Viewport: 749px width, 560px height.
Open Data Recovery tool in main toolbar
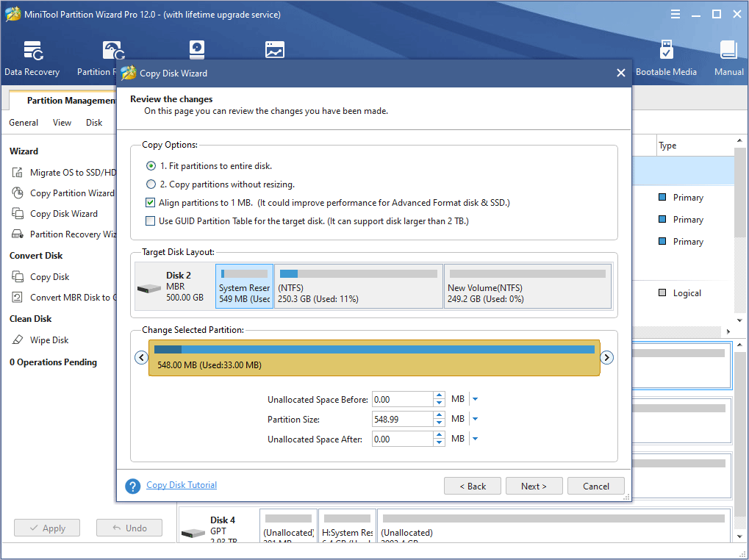[x=32, y=58]
